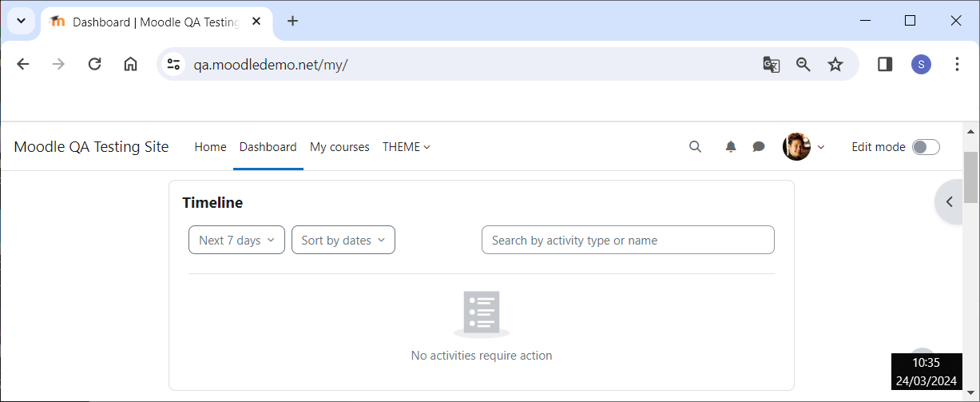Open the My courses tab
This screenshot has height=402, width=980.
click(x=339, y=147)
